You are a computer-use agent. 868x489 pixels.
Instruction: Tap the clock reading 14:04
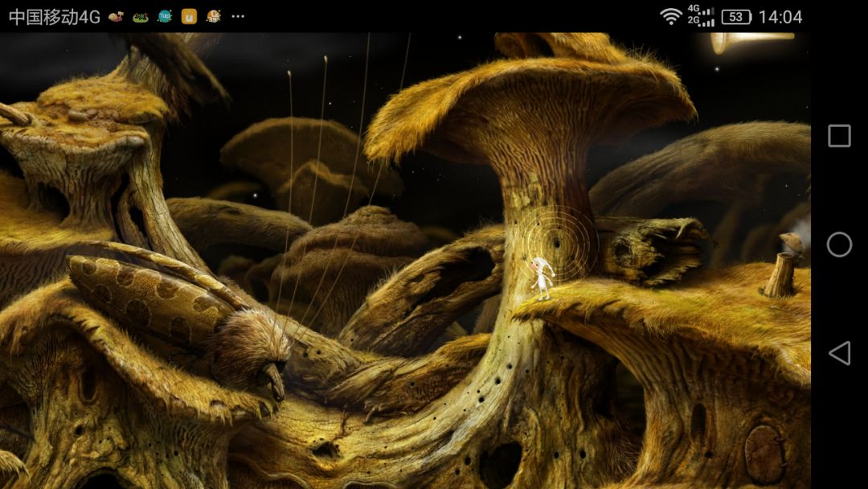pyautogui.click(x=780, y=17)
